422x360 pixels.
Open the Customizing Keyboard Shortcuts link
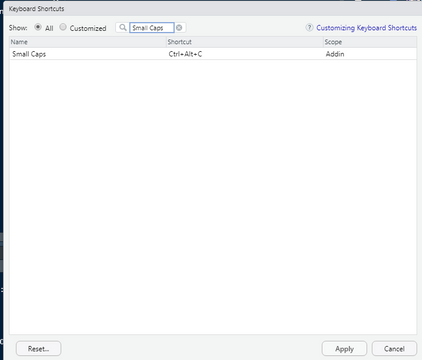[x=366, y=28]
